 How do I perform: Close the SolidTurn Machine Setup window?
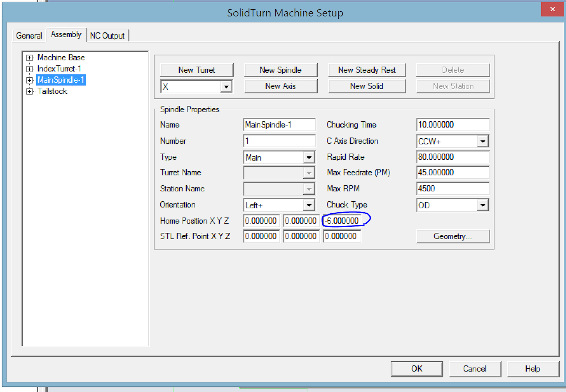(x=553, y=9)
